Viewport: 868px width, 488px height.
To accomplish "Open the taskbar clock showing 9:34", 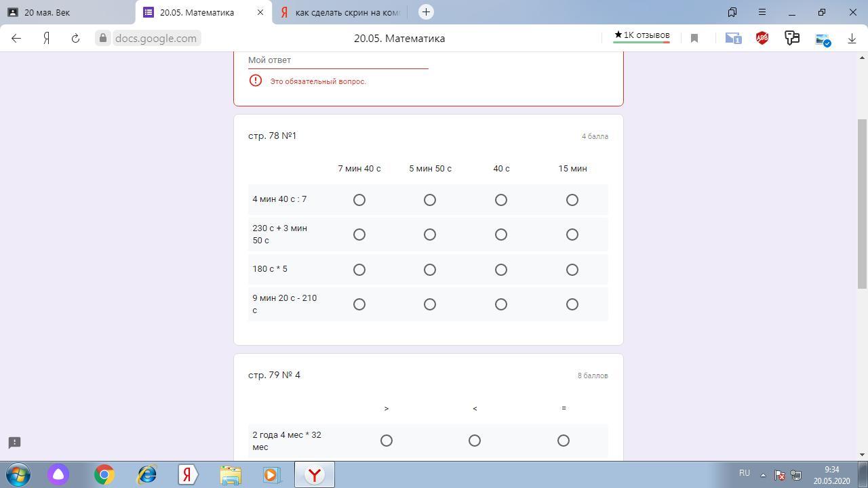I will click(x=832, y=475).
